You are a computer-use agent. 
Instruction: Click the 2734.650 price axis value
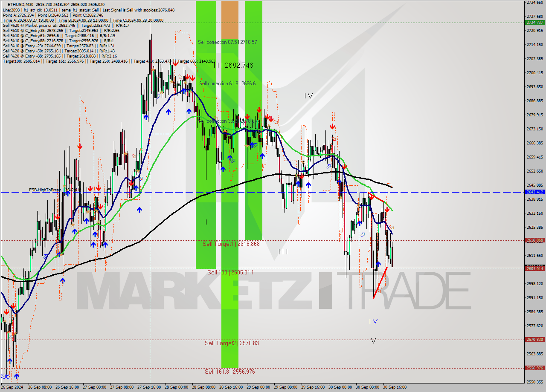(534, 3)
